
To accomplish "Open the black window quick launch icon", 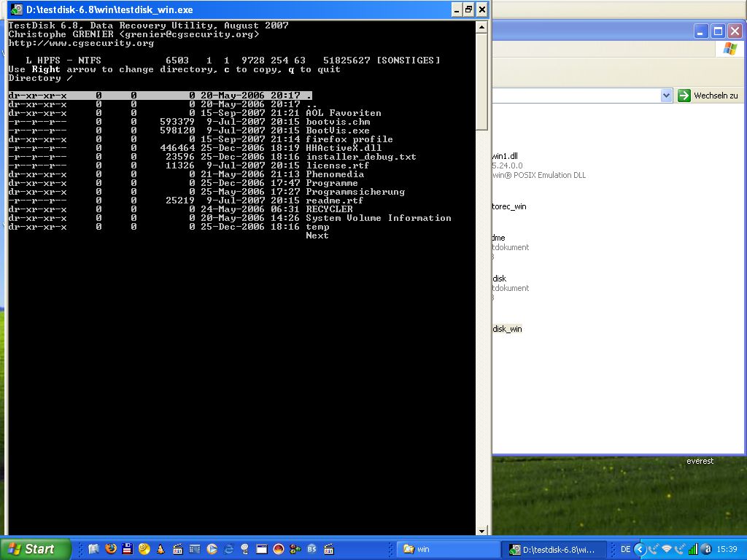I will [262, 549].
